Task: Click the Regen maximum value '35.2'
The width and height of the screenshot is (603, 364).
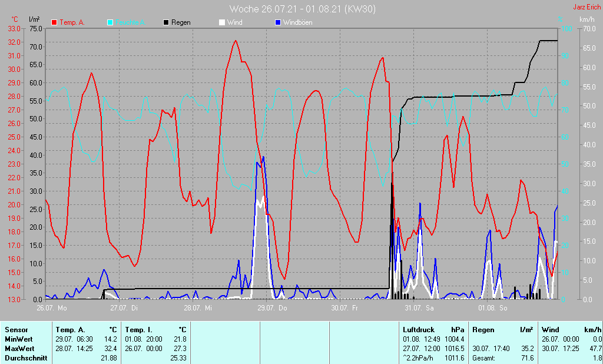Action: 527,349
